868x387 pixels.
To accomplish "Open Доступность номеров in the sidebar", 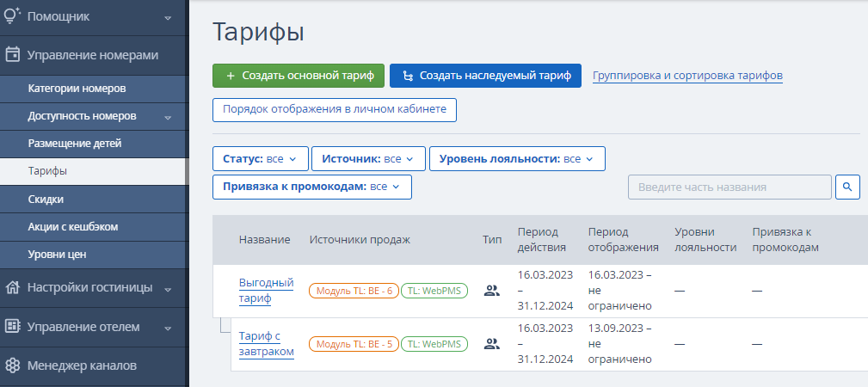I will pos(94,116).
